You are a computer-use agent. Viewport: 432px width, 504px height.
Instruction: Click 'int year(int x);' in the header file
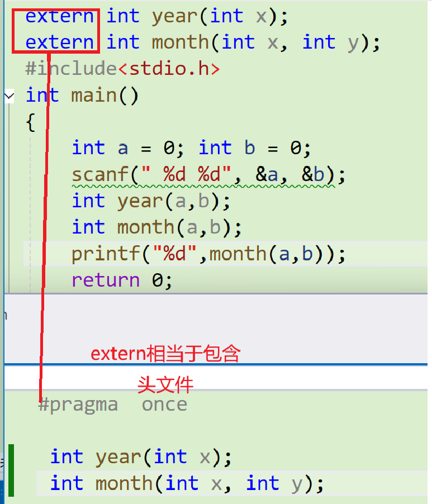click(141, 457)
